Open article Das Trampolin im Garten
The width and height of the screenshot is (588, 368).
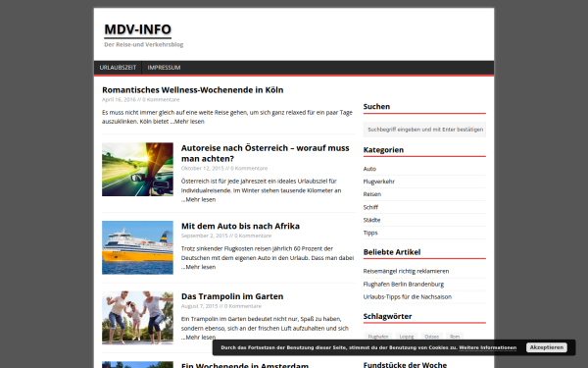(232, 296)
